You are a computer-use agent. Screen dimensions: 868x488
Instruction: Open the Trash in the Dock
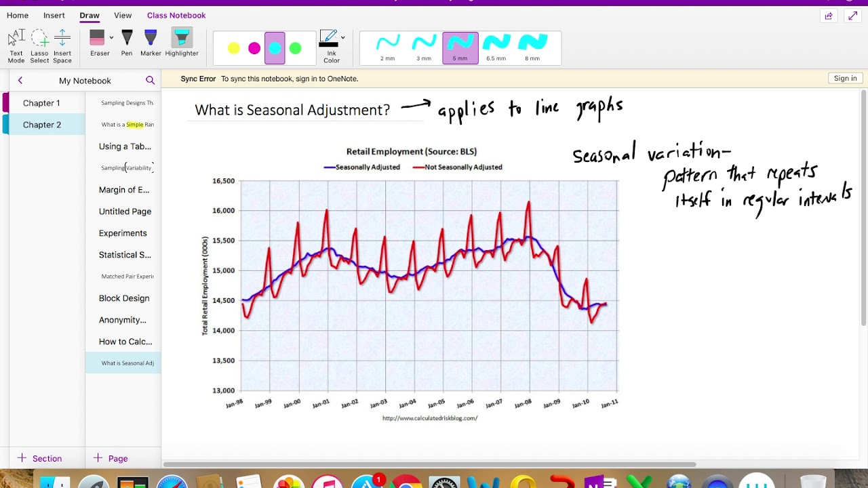pyautogui.click(x=812, y=482)
